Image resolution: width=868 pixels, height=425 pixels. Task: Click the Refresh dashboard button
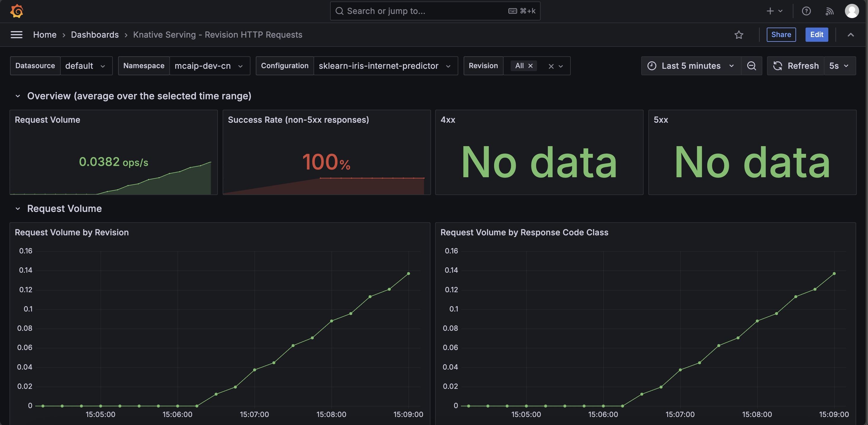pyautogui.click(x=795, y=66)
